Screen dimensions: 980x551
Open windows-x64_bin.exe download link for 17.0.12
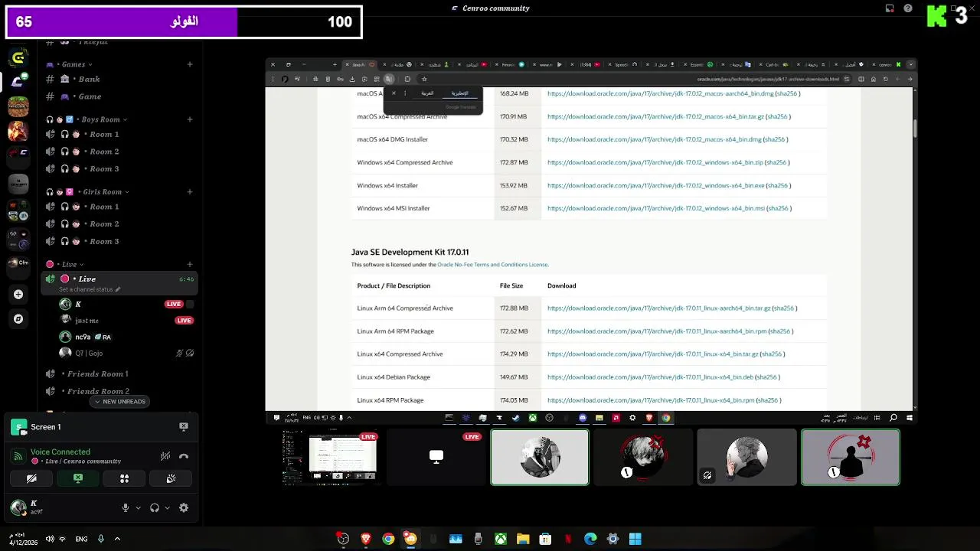click(x=655, y=185)
